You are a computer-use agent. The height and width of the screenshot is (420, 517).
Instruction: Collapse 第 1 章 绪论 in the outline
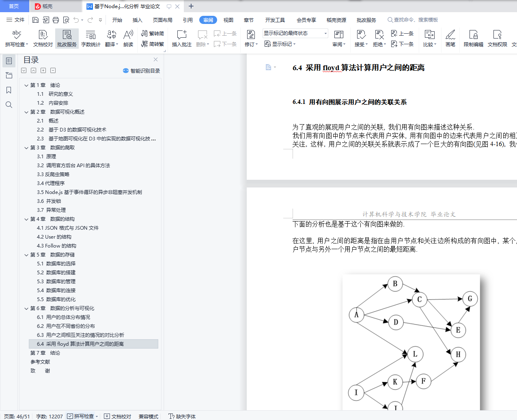pyautogui.click(x=26, y=85)
